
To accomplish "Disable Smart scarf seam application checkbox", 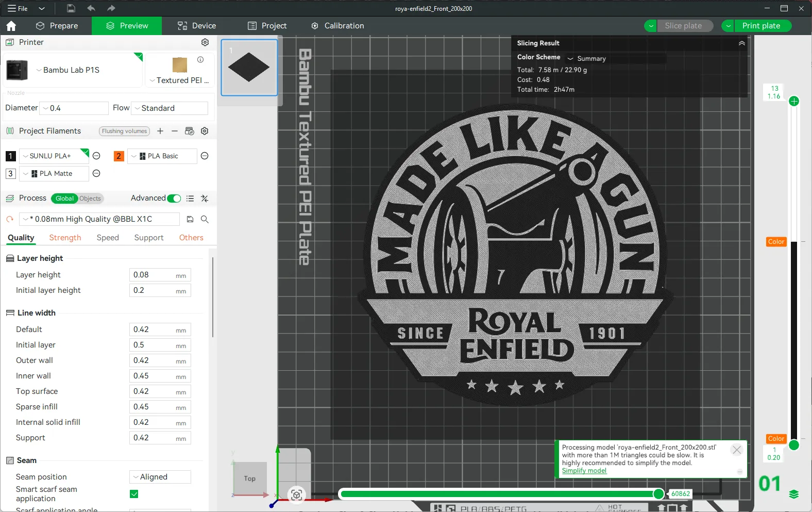I will 134,494.
